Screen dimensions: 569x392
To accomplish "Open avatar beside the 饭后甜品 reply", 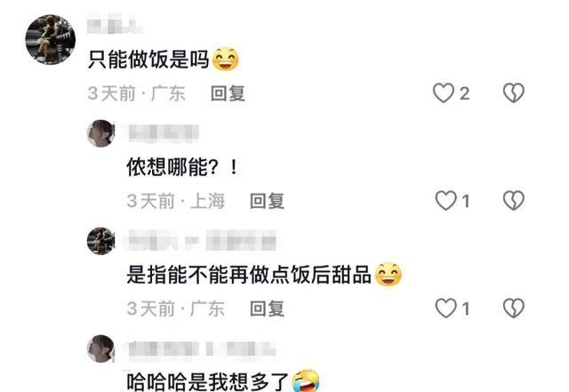I will (x=100, y=241).
